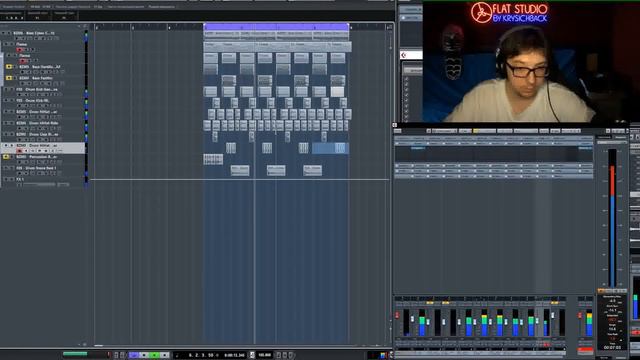Click the red clip indicator under master channel

585,350
